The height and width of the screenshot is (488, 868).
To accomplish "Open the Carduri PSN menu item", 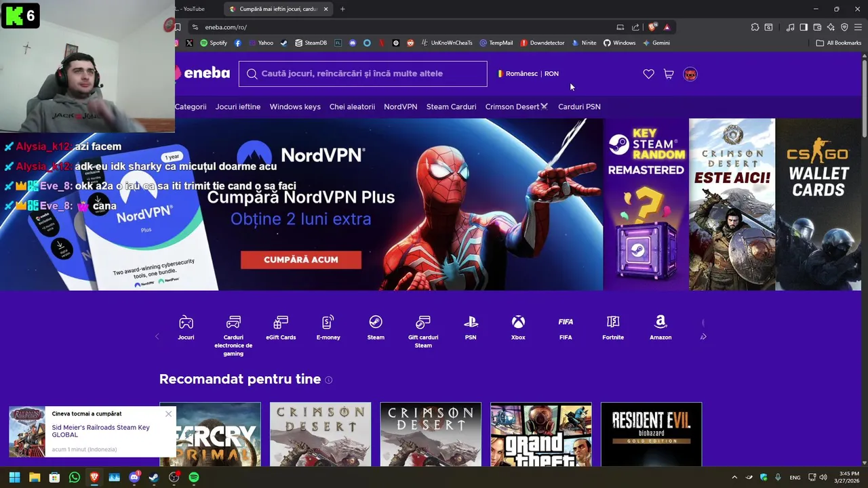I will (x=579, y=106).
